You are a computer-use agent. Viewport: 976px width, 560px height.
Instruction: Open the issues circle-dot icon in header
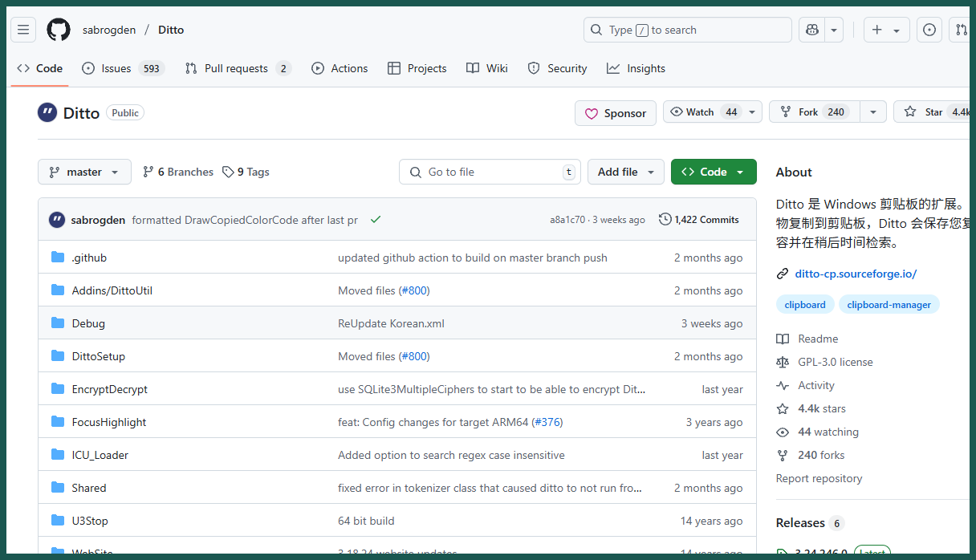coord(929,30)
